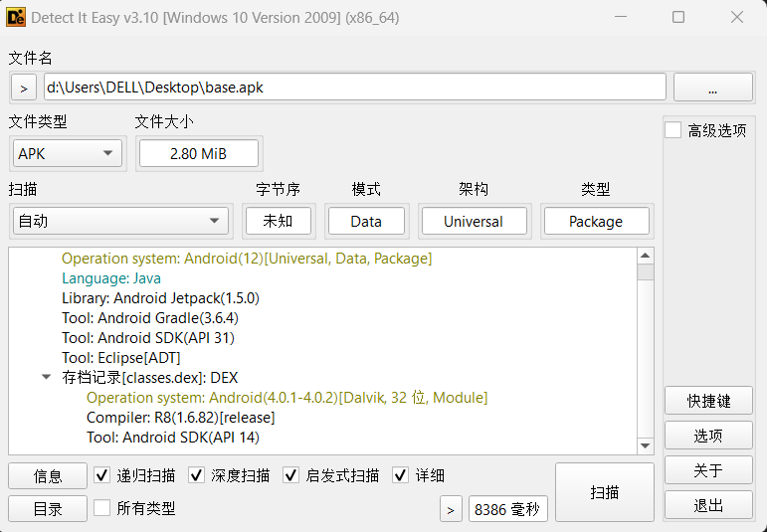Screen dimensions: 767x532
Task: Enable the 高级选项 checkbox
Action: 673,130
